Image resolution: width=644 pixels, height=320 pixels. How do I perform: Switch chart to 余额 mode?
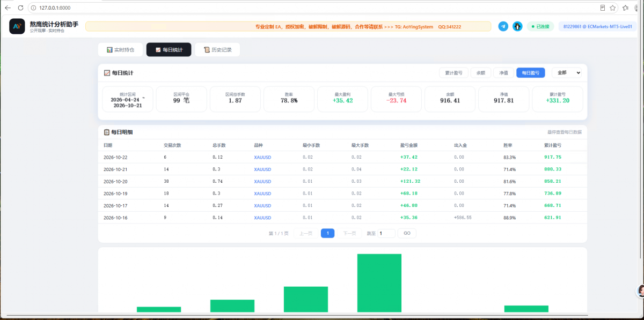(x=481, y=73)
